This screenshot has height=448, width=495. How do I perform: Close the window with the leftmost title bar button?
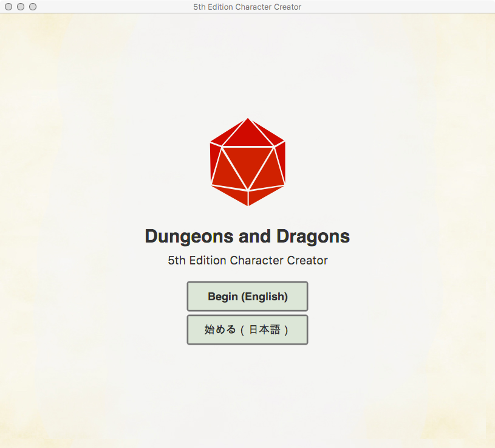click(x=9, y=7)
